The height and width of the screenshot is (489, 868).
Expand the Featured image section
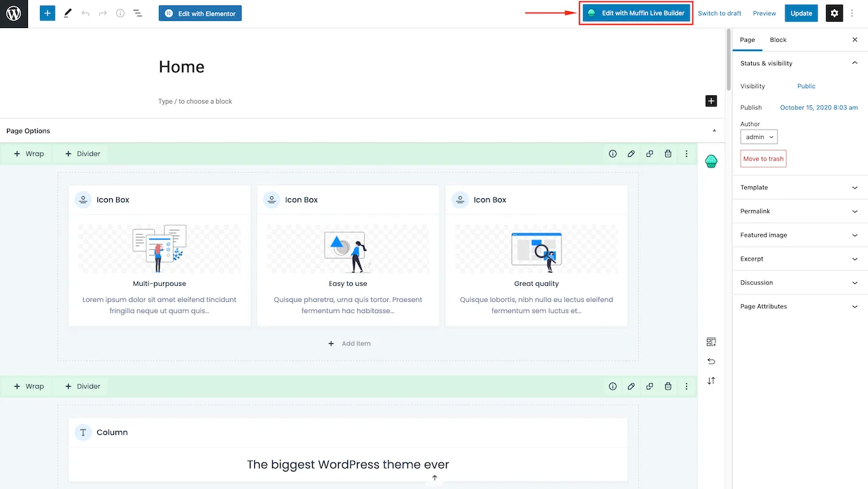point(799,235)
